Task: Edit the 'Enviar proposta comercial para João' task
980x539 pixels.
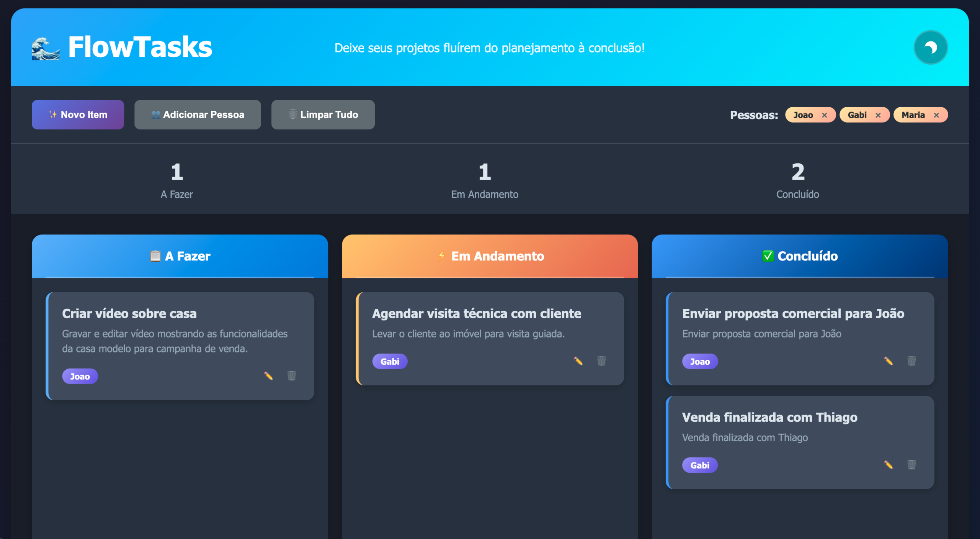Action: (x=888, y=361)
